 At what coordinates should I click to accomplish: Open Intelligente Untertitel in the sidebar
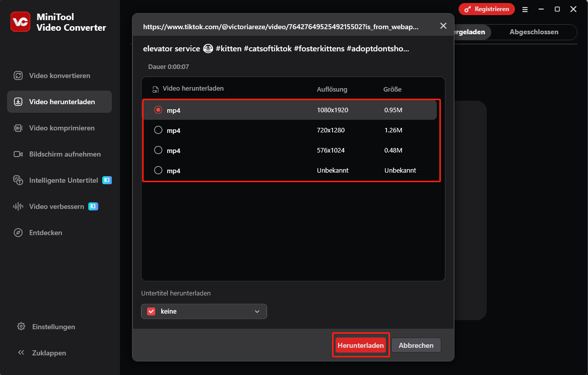pos(59,181)
